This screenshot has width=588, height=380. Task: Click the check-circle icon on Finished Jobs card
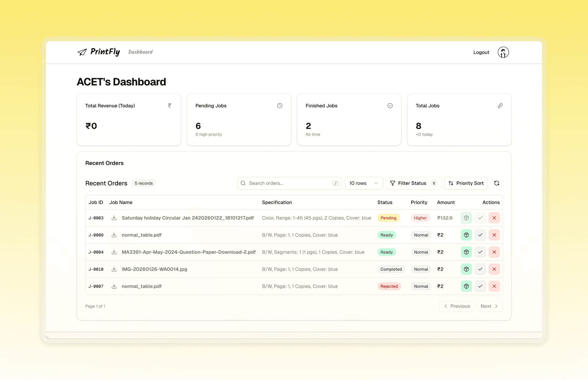click(390, 105)
